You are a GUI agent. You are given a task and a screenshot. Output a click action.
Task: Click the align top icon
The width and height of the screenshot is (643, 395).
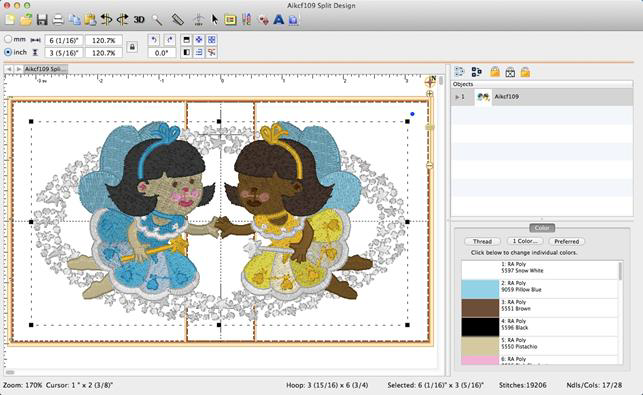(187, 40)
